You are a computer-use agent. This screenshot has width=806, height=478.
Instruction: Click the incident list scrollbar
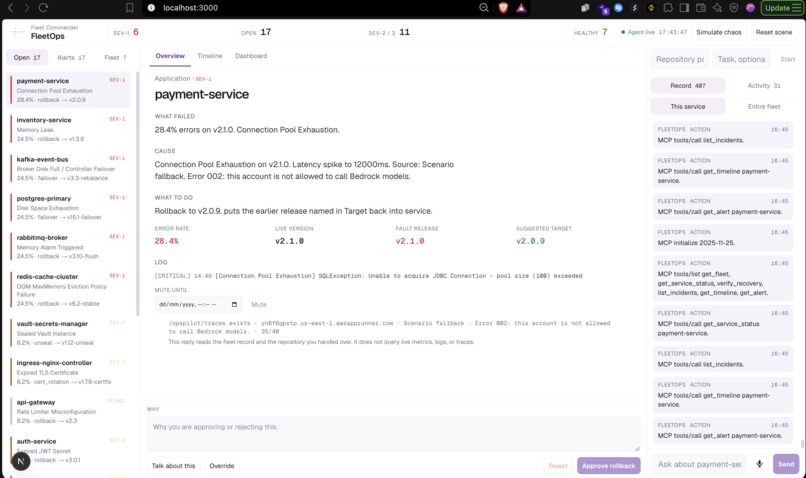pos(137,194)
